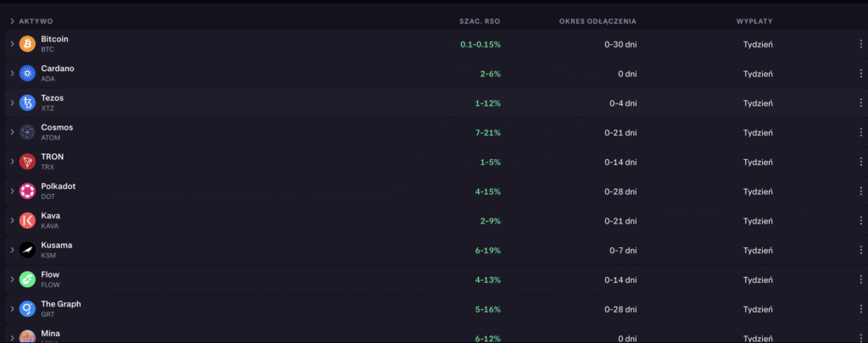Click the Polkadot logo icon
The height and width of the screenshot is (343, 868).
click(27, 191)
